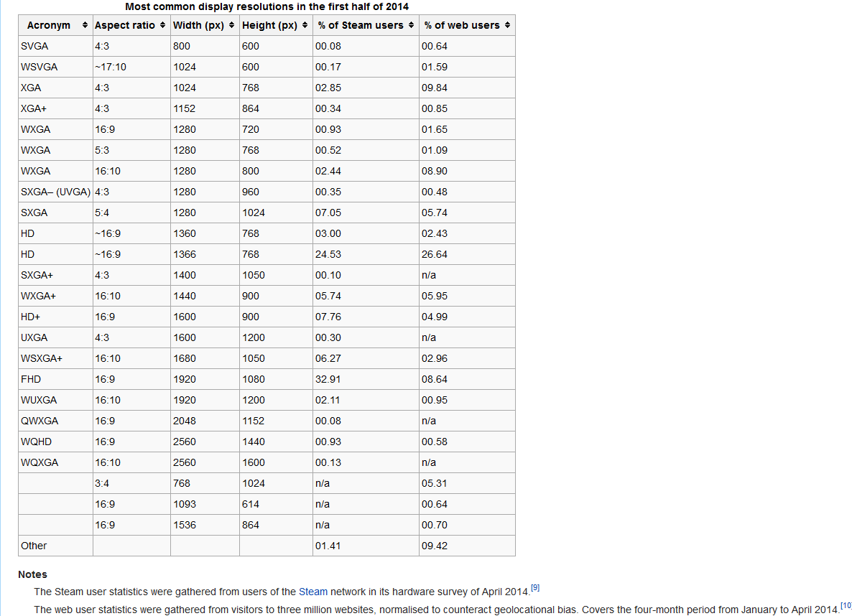Select the 5:4 aspect ratio cell
The height and width of the screenshot is (616, 852).
[131, 213]
